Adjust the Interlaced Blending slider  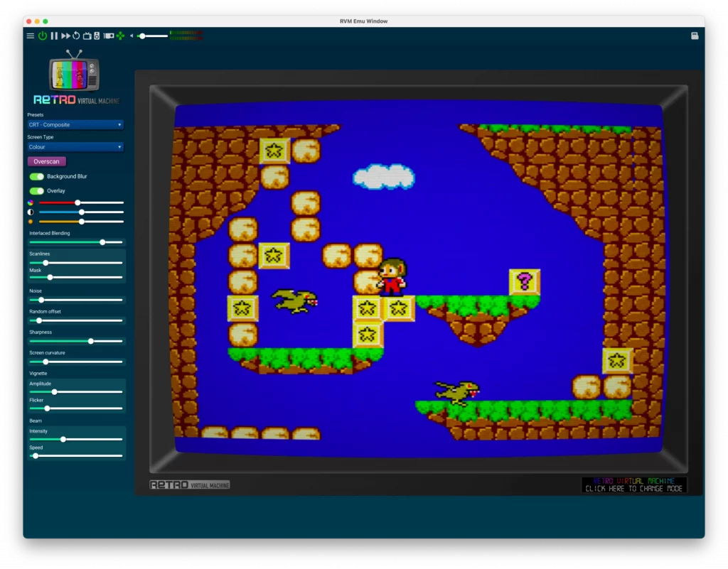(x=75, y=242)
